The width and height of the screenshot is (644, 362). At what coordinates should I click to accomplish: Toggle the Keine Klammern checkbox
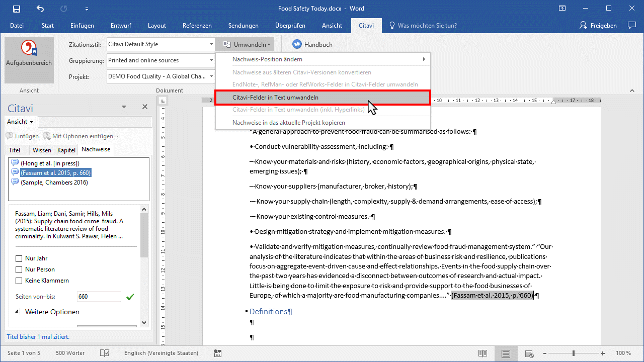[19, 281]
